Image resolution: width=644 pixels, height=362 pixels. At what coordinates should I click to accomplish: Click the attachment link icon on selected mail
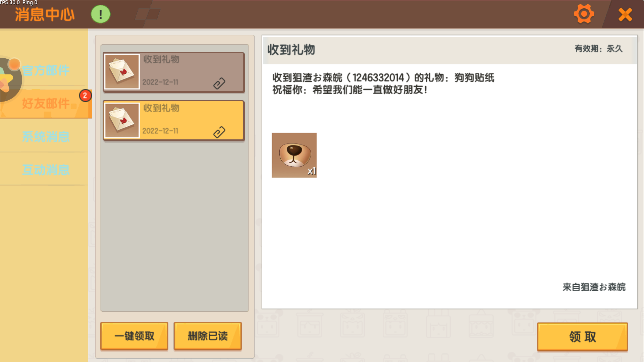pyautogui.click(x=219, y=132)
